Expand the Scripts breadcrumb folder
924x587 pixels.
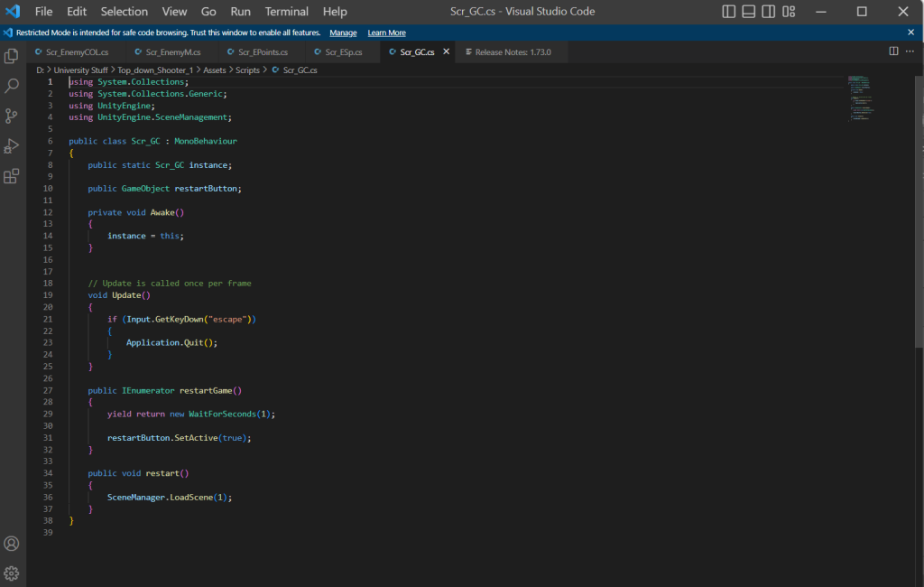coord(247,70)
